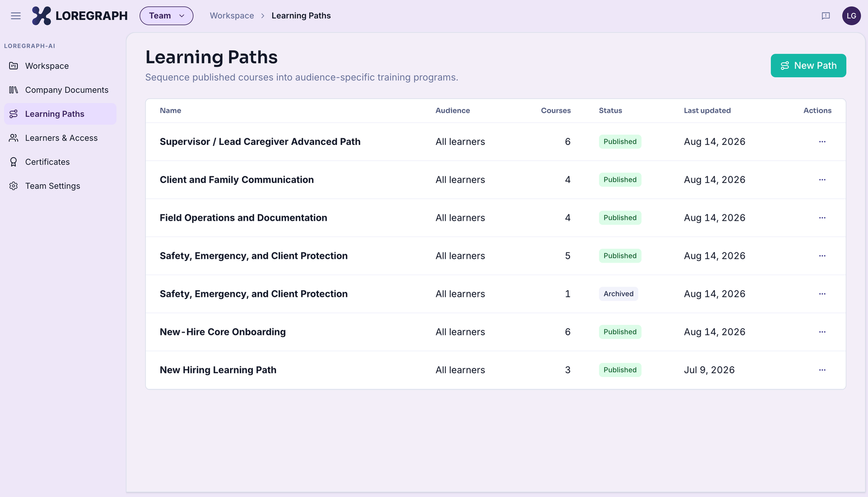
Task: Open actions for Field Operations and Documentation
Action: click(x=822, y=218)
